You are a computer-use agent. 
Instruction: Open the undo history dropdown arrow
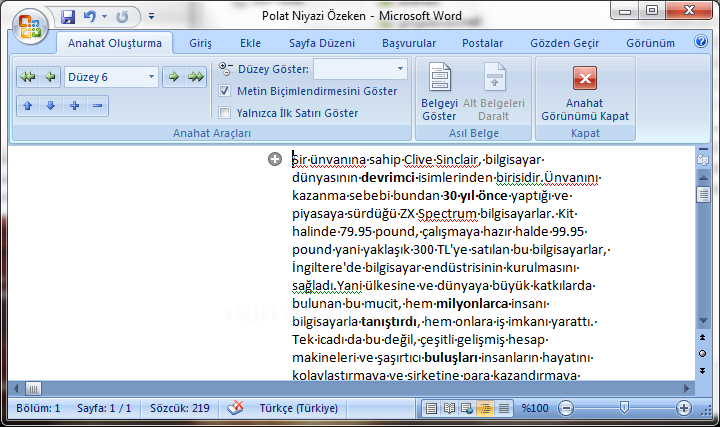105,17
